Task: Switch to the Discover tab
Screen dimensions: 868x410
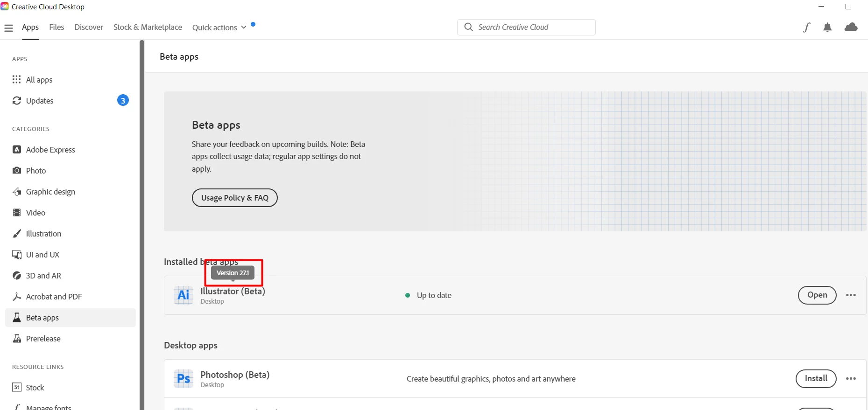Action: (x=89, y=27)
